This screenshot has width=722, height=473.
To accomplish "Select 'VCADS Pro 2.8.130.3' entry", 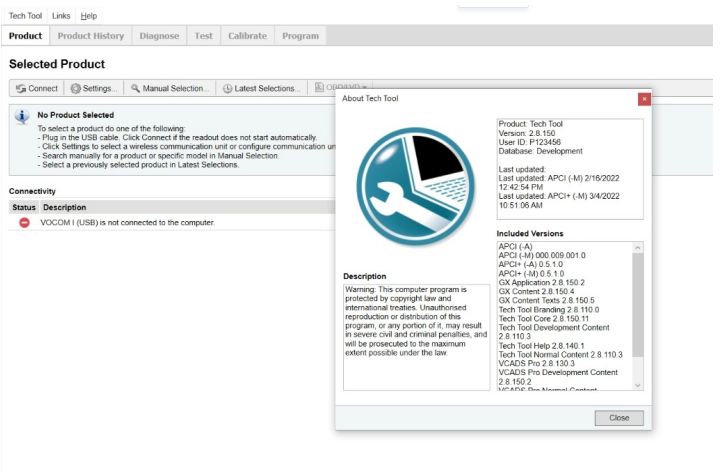I will point(537,363).
